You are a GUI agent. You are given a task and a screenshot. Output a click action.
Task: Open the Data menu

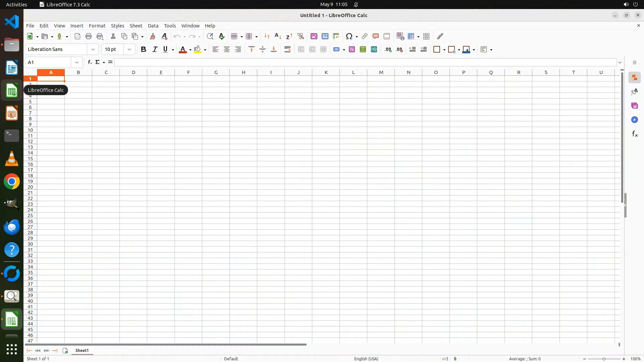153,26
